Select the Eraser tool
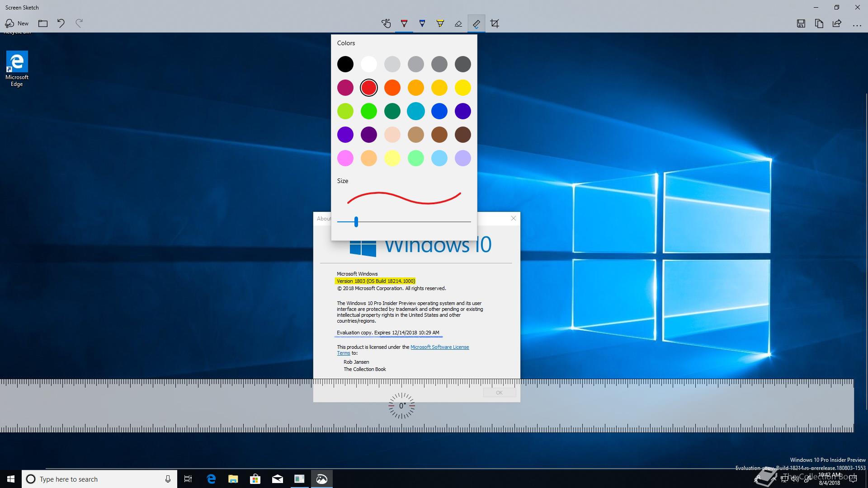Viewport: 868px width, 488px height. pos(458,23)
